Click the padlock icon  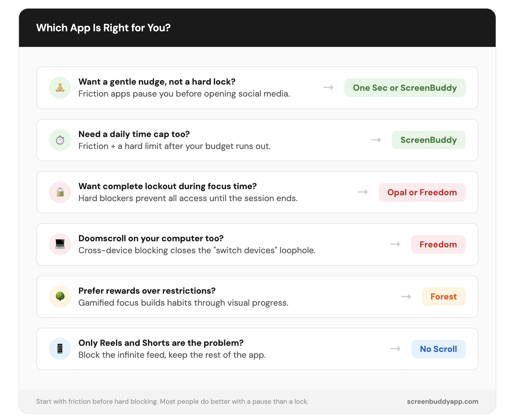coord(60,192)
